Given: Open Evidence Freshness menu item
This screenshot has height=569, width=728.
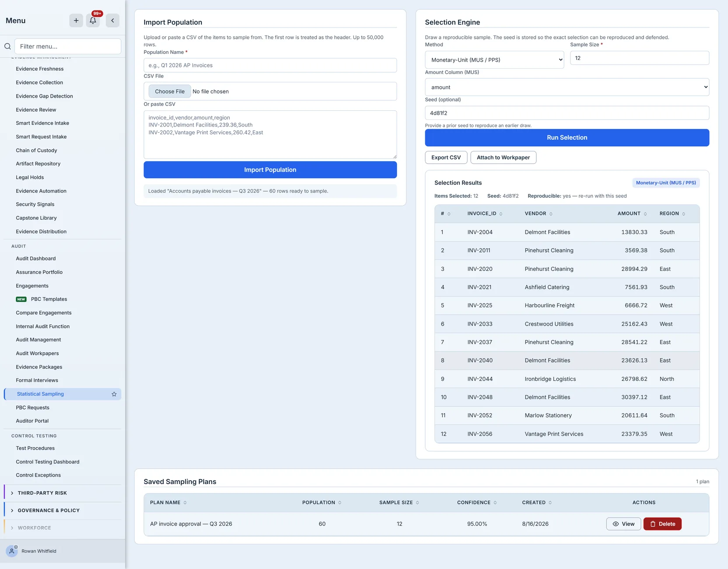Looking at the screenshot, I should coord(40,69).
